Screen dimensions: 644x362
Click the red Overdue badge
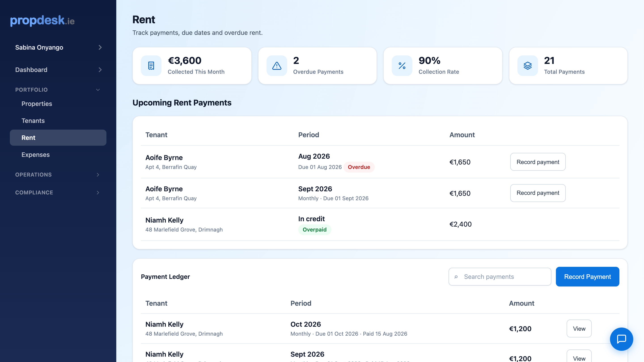coord(359,167)
